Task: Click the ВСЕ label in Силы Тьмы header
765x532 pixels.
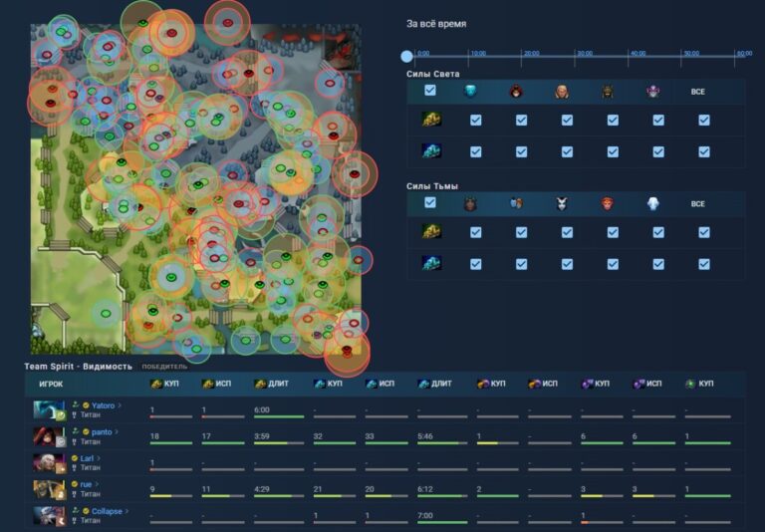Action: 697,203
